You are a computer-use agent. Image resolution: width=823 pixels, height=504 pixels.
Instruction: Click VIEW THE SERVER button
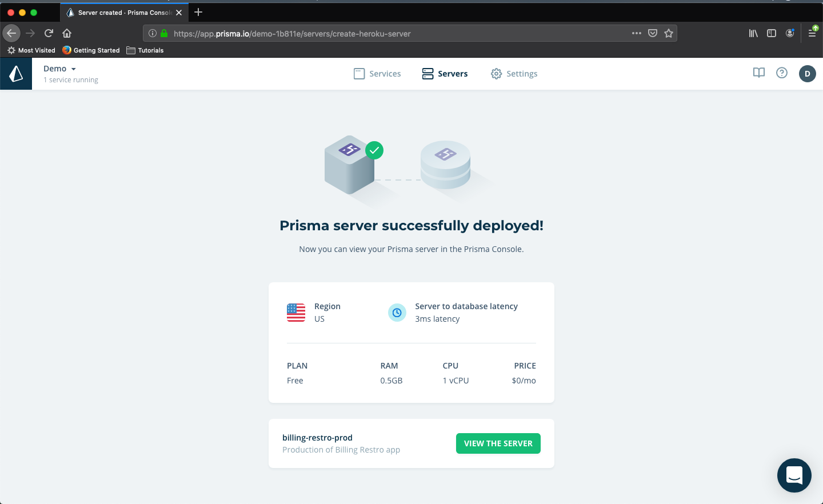tap(498, 443)
